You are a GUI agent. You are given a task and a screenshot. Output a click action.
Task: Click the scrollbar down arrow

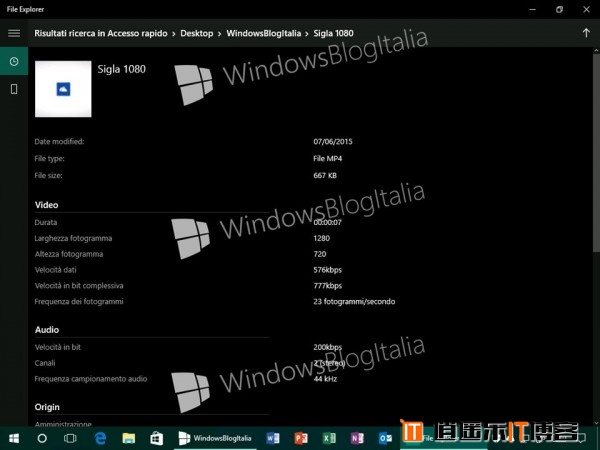[596, 423]
